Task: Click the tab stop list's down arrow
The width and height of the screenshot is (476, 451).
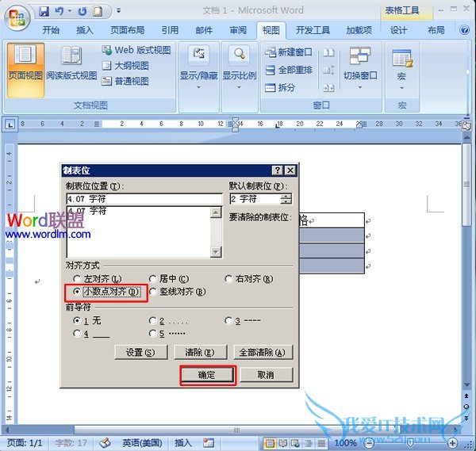Action: [x=216, y=252]
